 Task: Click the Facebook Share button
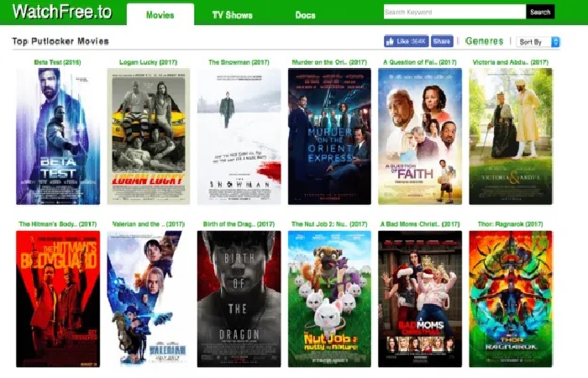click(442, 41)
